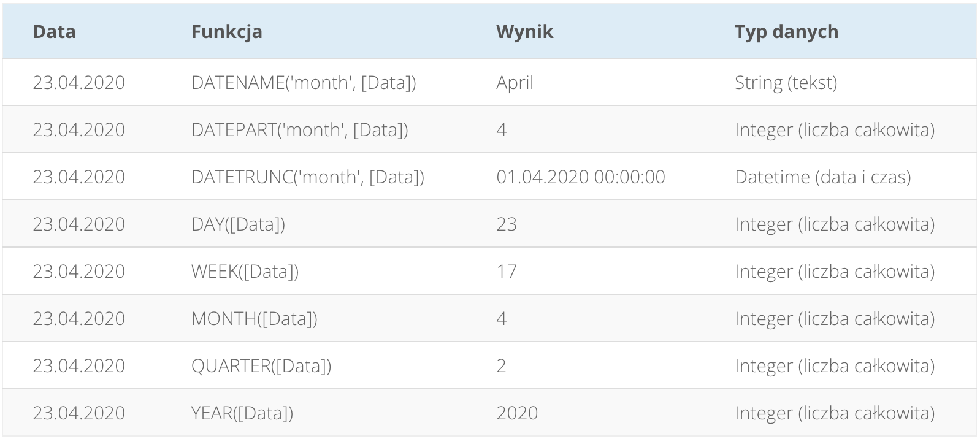This screenshot has width=980, height=439.
Task: Click the DATENAME('month', [Data]) function cell
Action: [x=304, y=83]
